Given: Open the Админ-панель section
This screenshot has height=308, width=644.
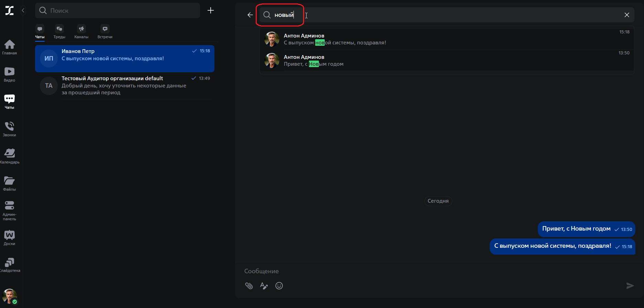Looking at the screenshot, I should (x=10, y=211).
